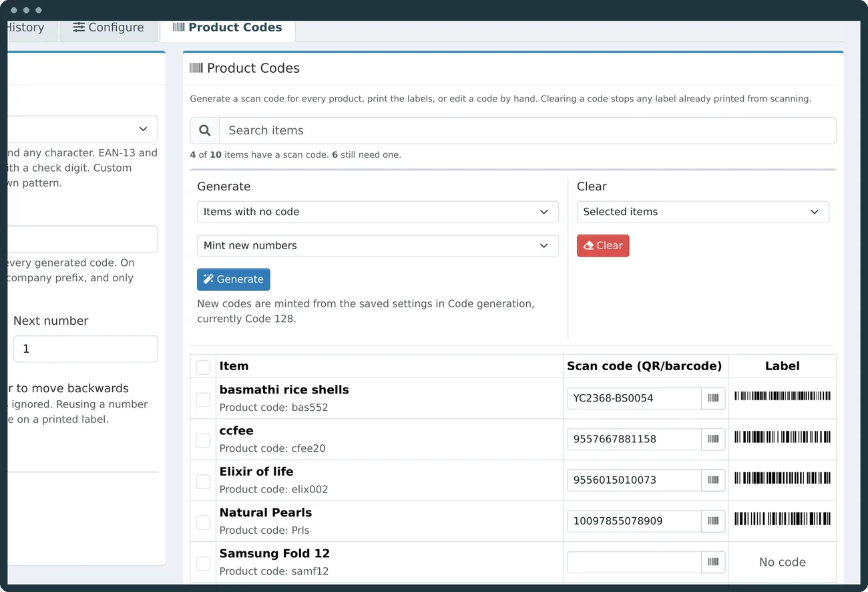This screenshot has height=592, width=868.
Task: Click the 'Product code: Prls' text
Action: (264, 531)
